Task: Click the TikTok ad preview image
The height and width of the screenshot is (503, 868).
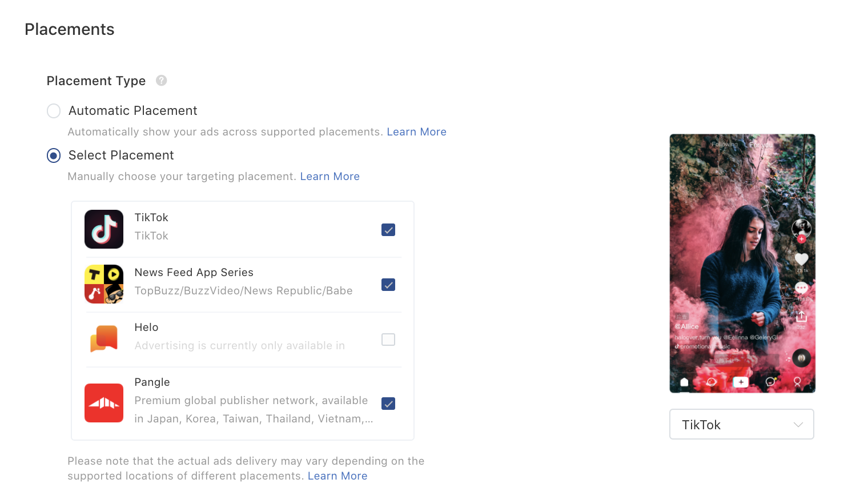Action: point(742,263)
